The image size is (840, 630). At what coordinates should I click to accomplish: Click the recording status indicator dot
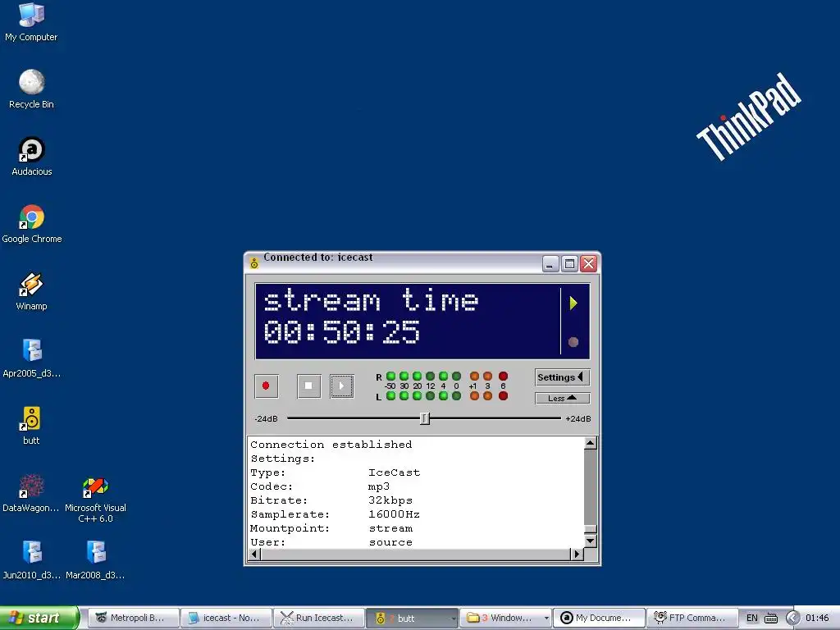(x=573, y=342)
